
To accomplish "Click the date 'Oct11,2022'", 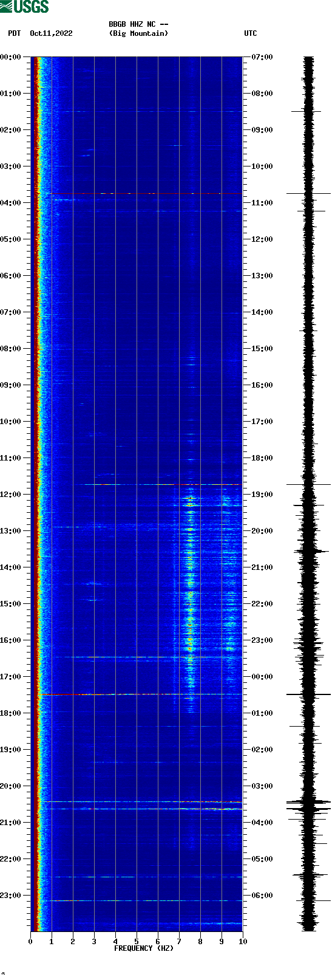I will click(51, 33).
